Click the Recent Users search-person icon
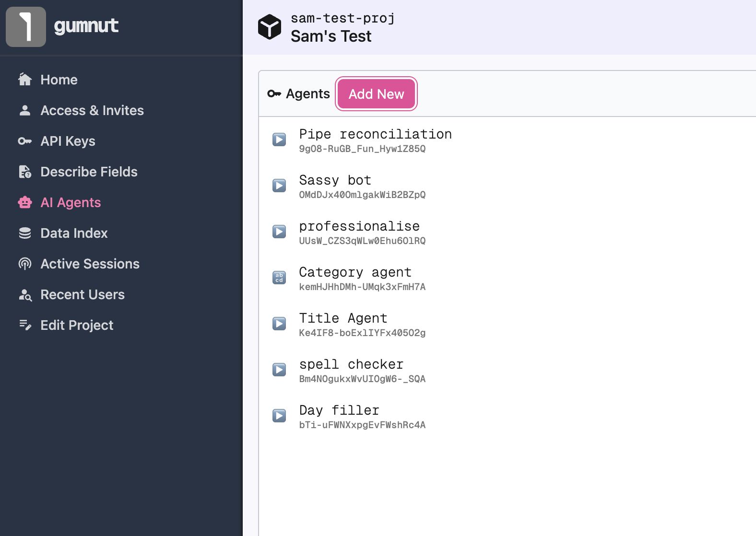Image resolution: width=756 pixels, height=536 pixels. click(x=25, y=295)
